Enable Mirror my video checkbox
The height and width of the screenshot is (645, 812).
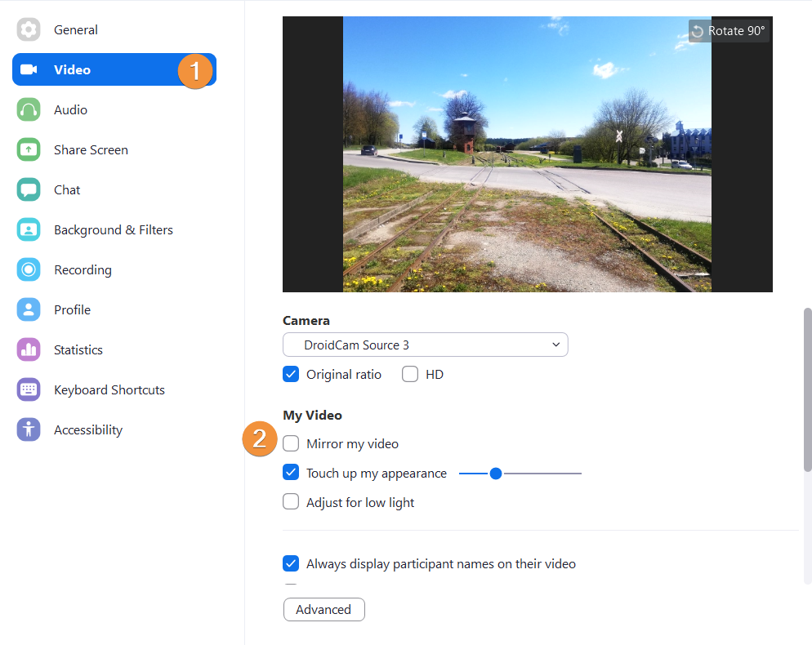pyautogui.click(x=291, y=444)
